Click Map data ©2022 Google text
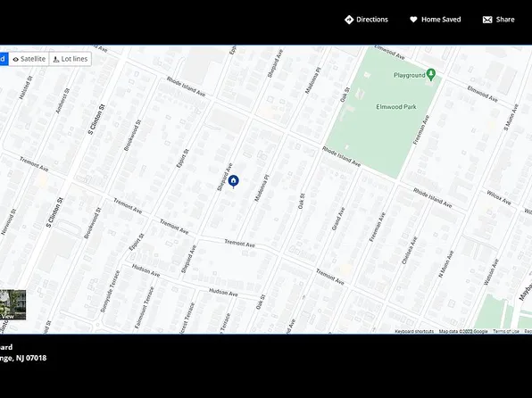This screenshot has height=398, width=532. point(463,331)
